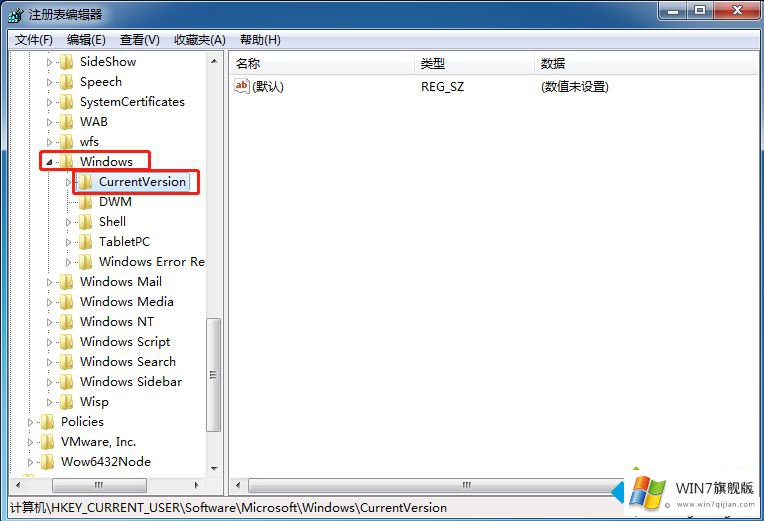The height and width of the screenshot is (521, 764).
Task: Click the Windows Media folder icon
Action: click(x=66, y=302)
